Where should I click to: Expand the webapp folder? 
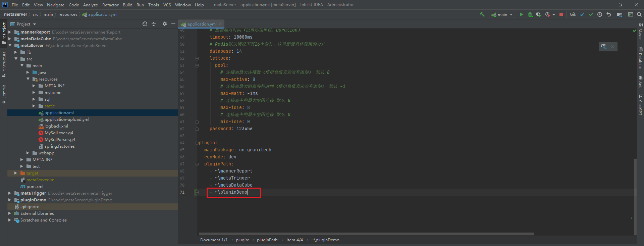[28, 153]
